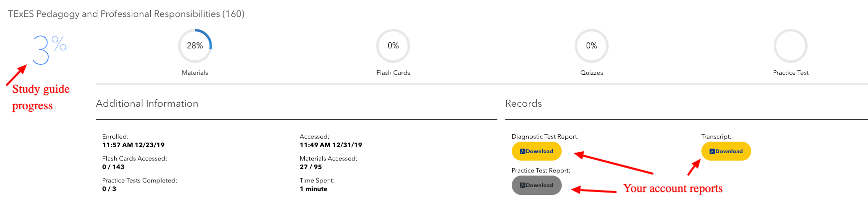Download the Diagnostic Test Report

click(536, 152)
